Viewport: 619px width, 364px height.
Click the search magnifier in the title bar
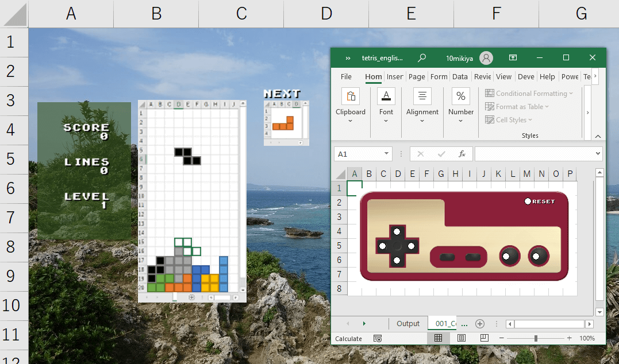[x=422, y=58]
